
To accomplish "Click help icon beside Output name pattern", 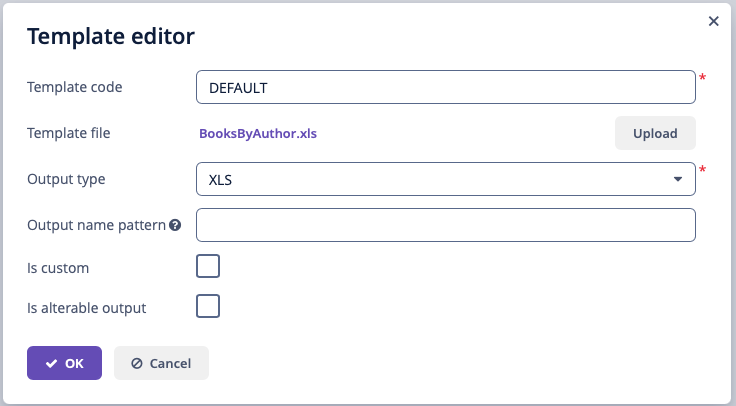I will click(x=175, y=225).
